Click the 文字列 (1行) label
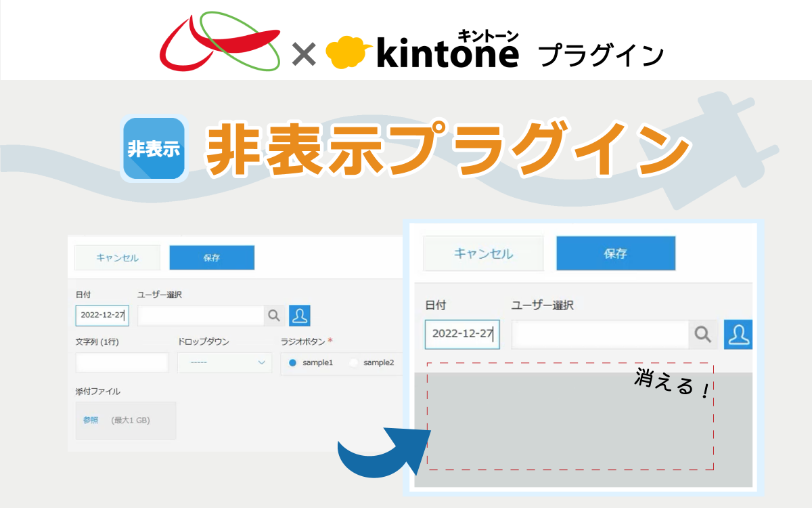 (x=97, y=341)
